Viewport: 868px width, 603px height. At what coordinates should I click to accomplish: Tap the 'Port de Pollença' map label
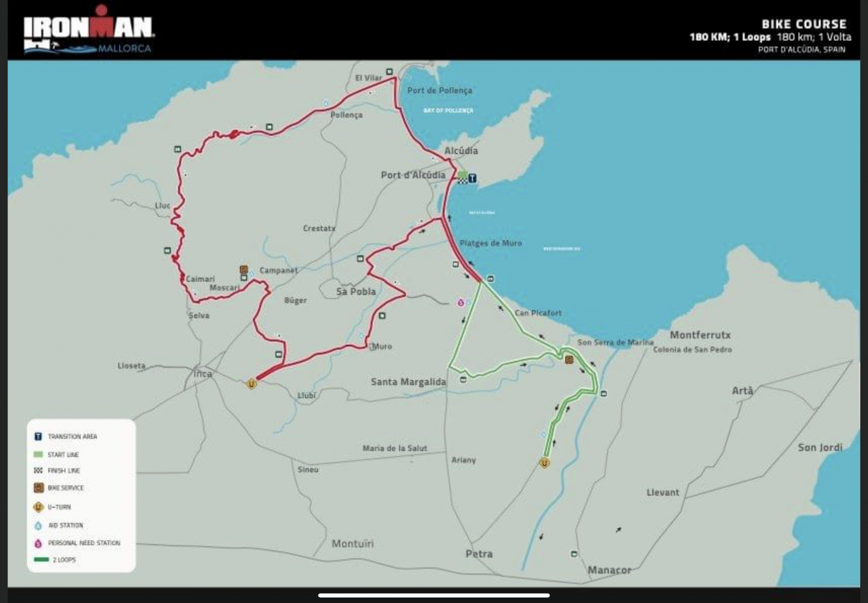pyautogui.click(x=440, y=91)
